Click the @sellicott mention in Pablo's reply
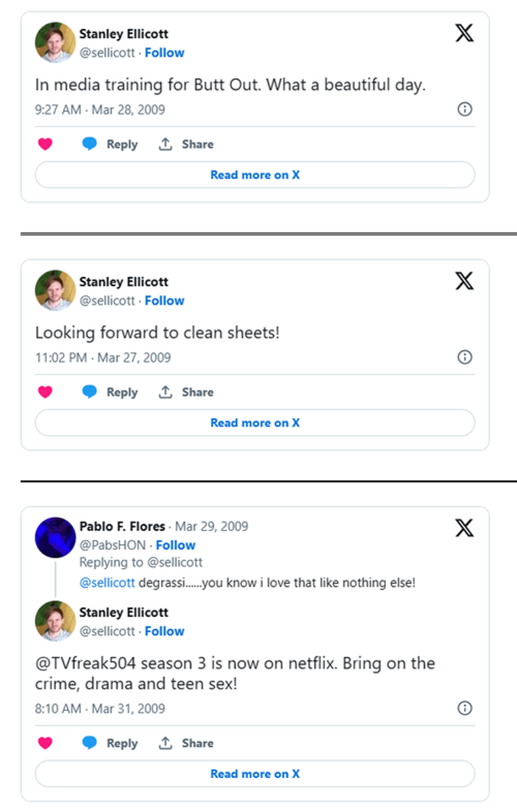 tap(107, 583)
